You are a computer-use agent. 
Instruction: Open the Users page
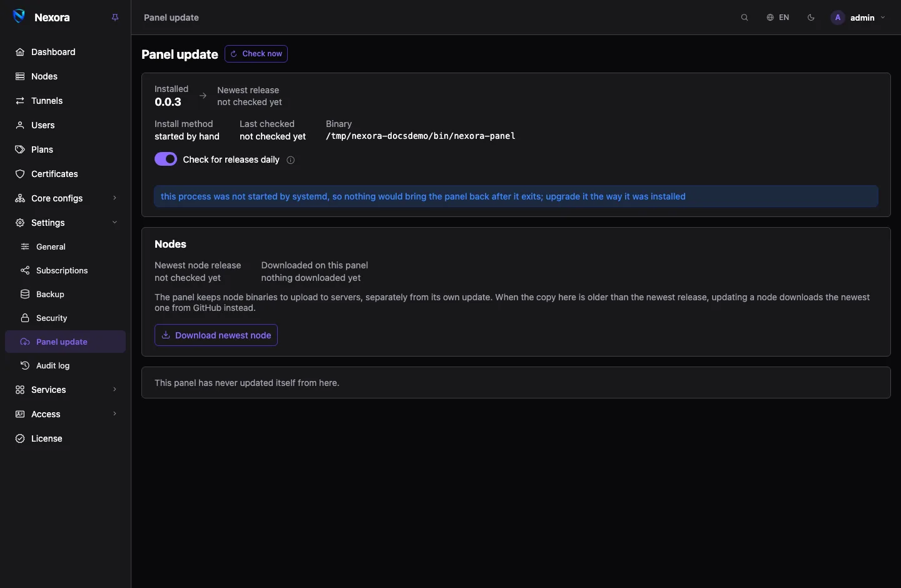pyautogui.click(x=66, y=125)
